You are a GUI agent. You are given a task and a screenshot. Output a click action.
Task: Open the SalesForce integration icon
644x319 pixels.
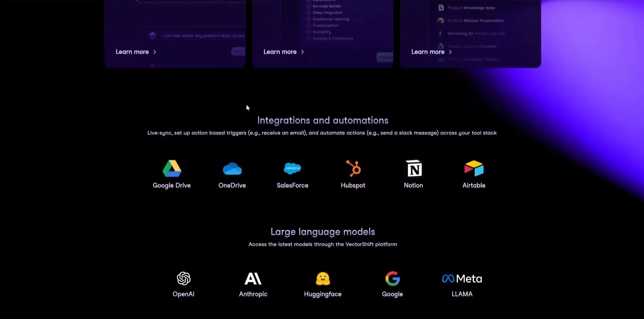293,168
